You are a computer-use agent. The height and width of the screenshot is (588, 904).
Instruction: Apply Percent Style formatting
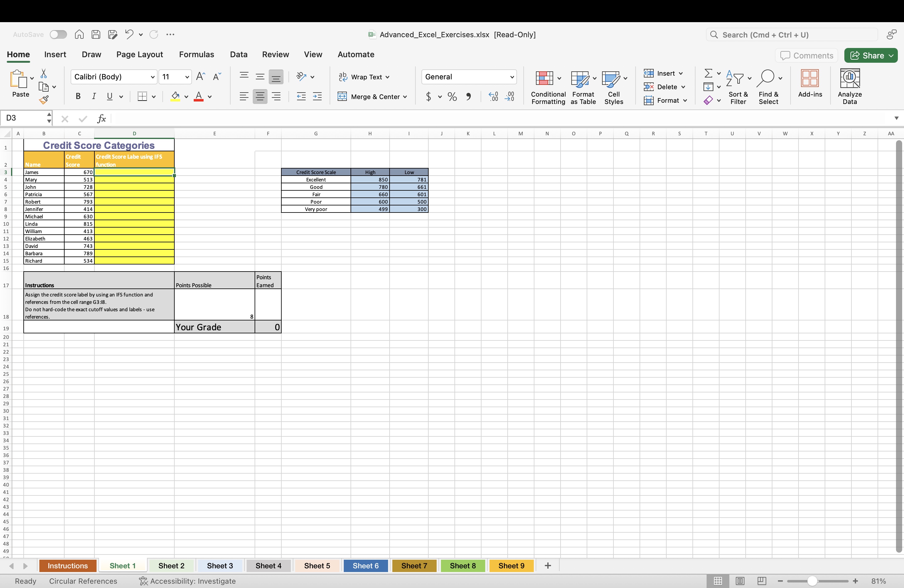(x=452, y=97)
